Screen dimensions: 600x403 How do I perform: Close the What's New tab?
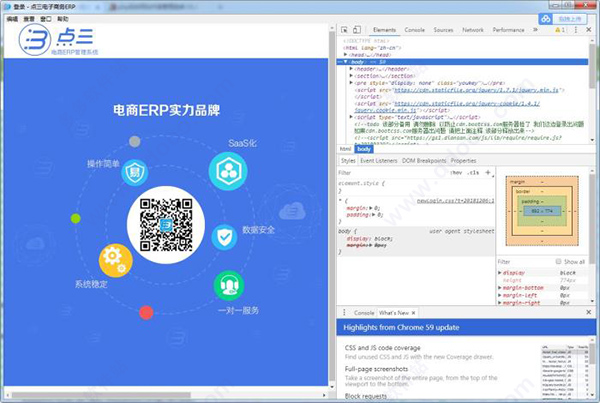pyautogui.click(x=413, y=313)
